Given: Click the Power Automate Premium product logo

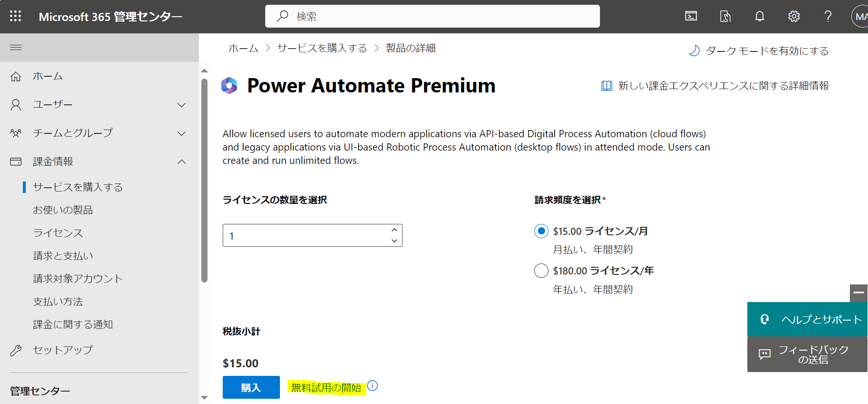Looking at the screenshot, I should pyautogui.click(x=229, y=86).
